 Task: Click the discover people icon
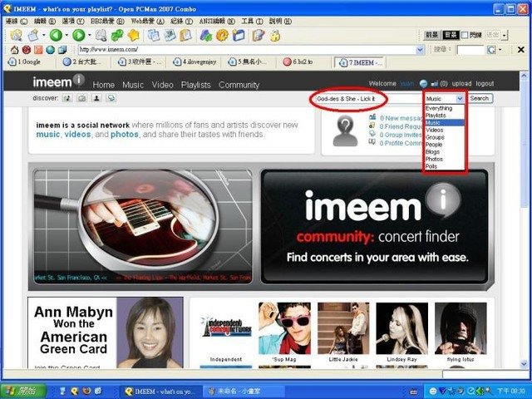[x=96, y=98]
